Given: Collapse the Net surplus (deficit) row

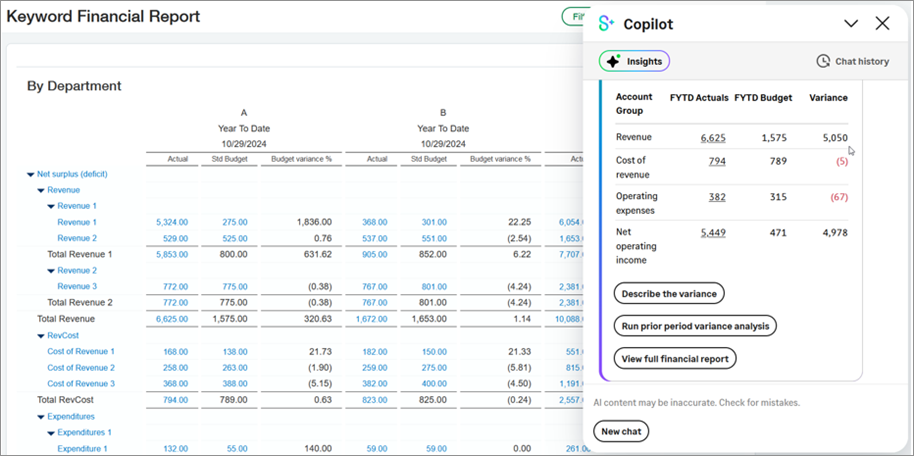Looking at the screenshot, I should (31, 174).
